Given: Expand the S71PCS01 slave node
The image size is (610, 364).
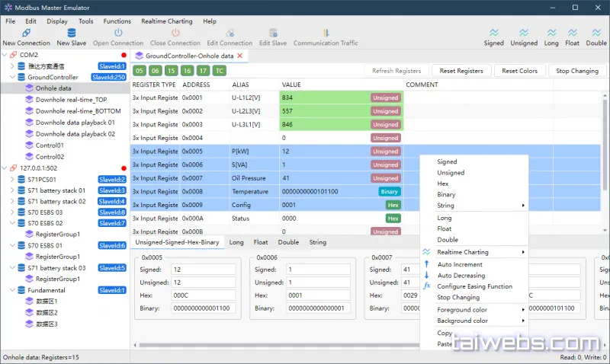Looking at the screenshot, I should tap(12, 180).
